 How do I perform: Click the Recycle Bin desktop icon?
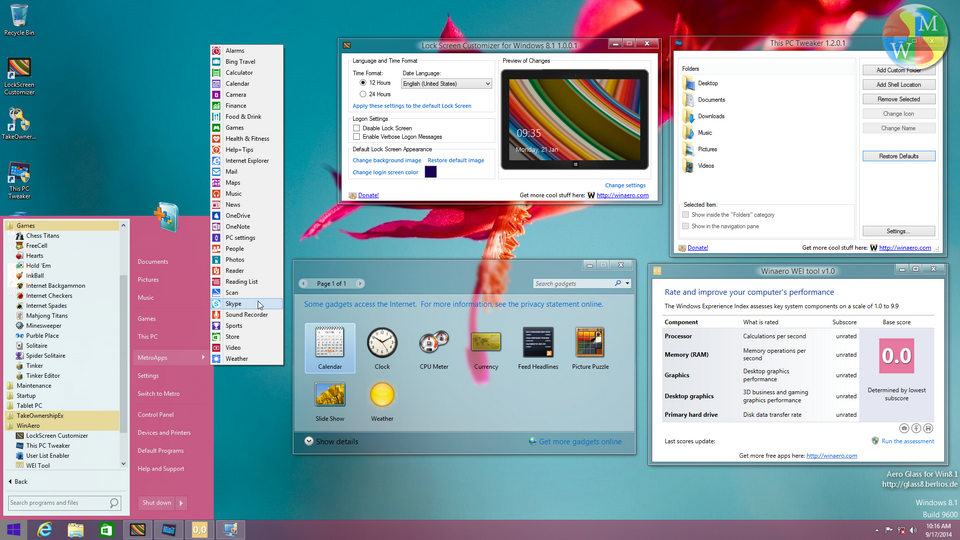click(x=20, y=17)
